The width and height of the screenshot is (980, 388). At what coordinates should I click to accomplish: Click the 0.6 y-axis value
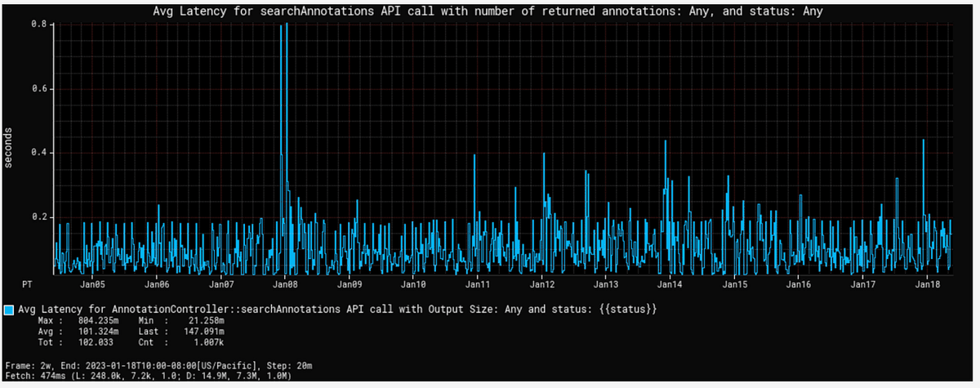coord(41,88)
